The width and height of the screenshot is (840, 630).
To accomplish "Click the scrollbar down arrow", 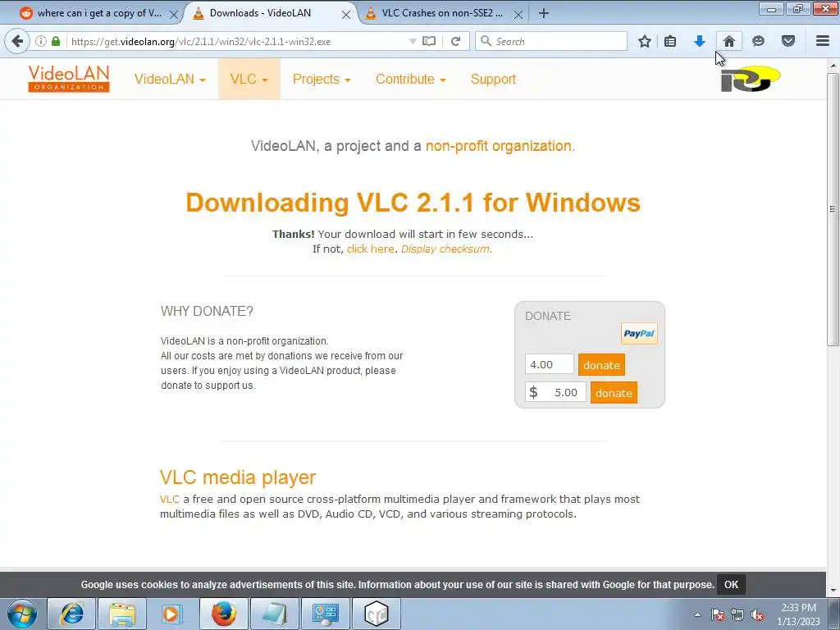I will pos(833,590).
